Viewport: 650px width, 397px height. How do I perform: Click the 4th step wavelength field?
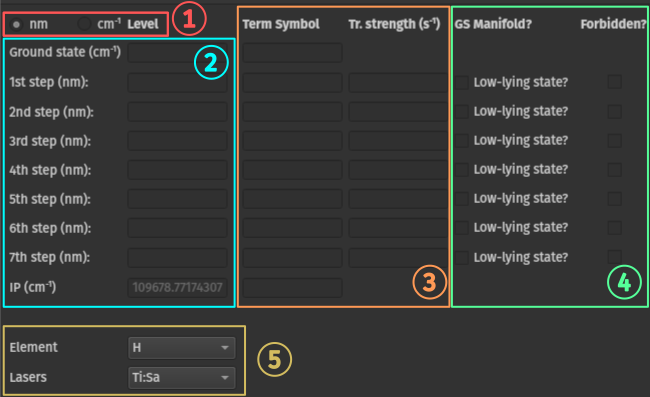point(177,170)
